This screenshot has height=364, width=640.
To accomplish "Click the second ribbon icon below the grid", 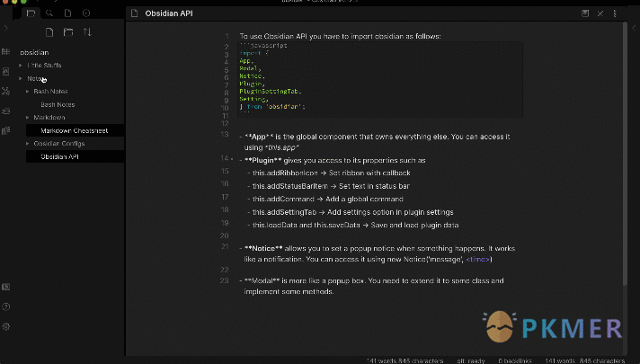I will tap(5, 71).
